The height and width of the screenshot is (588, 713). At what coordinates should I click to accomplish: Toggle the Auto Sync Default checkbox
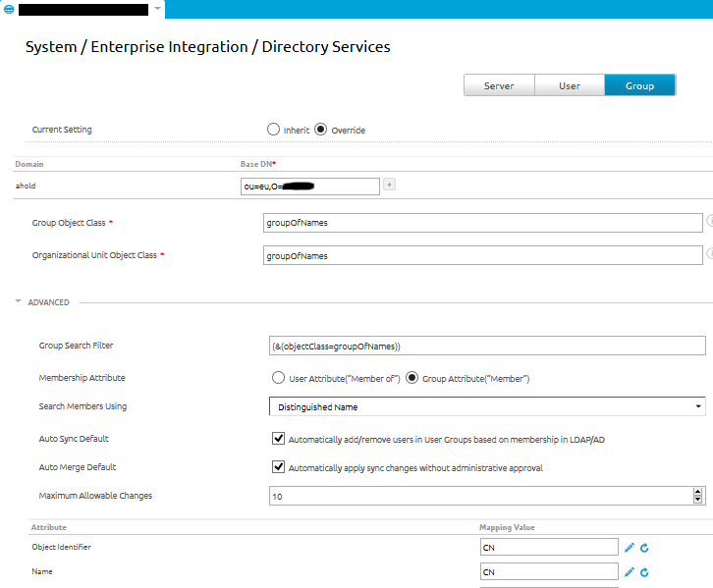[279, 439]
